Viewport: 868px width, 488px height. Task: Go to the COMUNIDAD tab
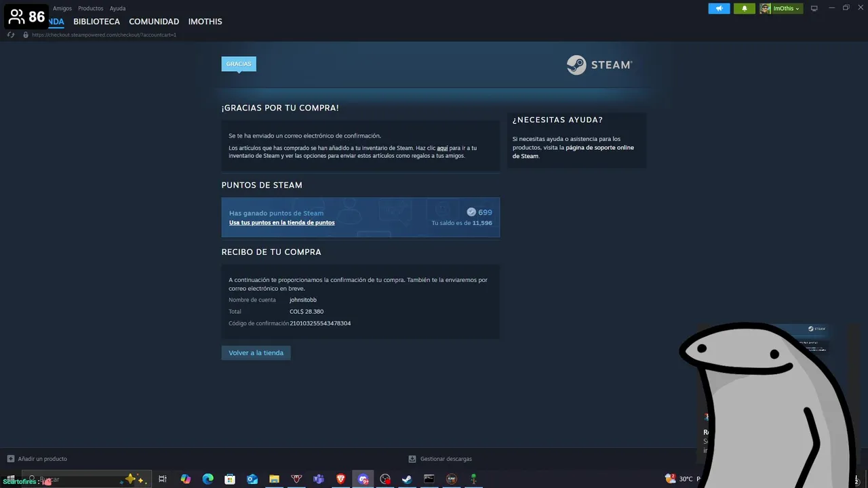154,22
